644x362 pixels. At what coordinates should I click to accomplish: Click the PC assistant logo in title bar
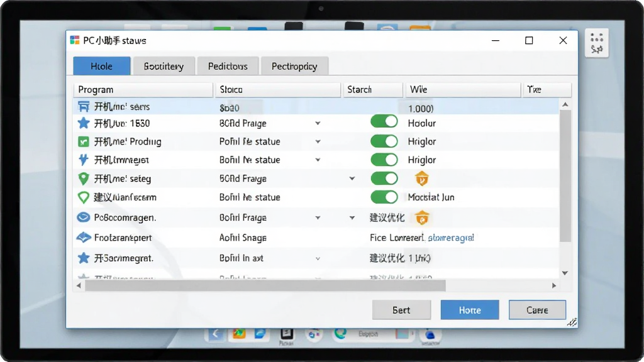click(74, 40)
